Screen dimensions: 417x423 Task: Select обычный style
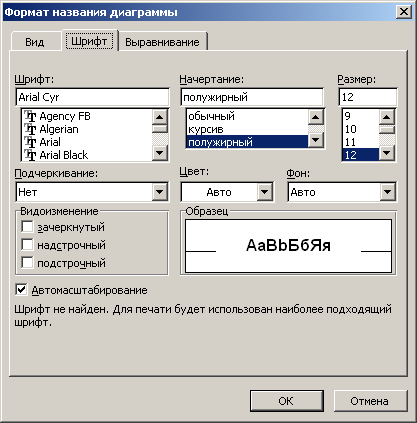click(247, 116)
